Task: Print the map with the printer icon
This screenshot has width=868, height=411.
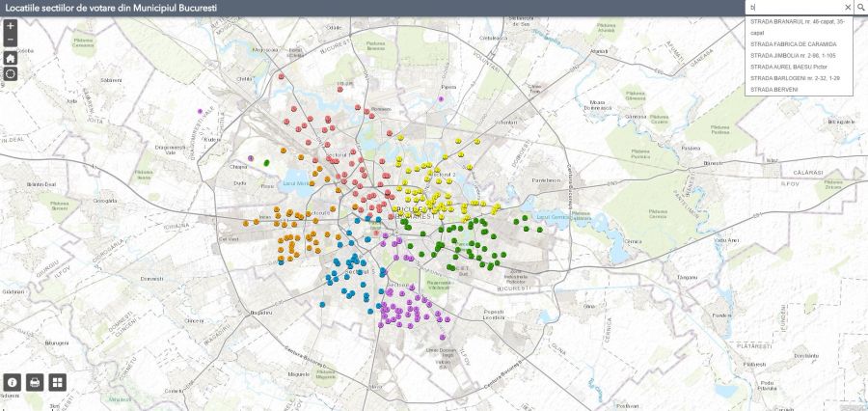Action: pos(36,382)
